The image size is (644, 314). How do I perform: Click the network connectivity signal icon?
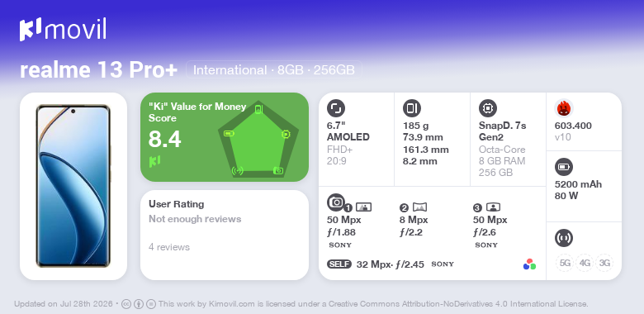pyautogui.click(x=563, y=238)
